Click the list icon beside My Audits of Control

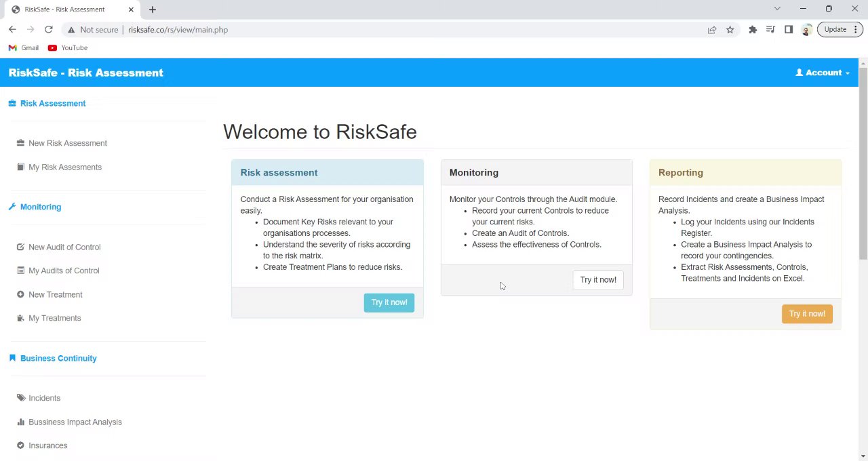coord(20,270)
